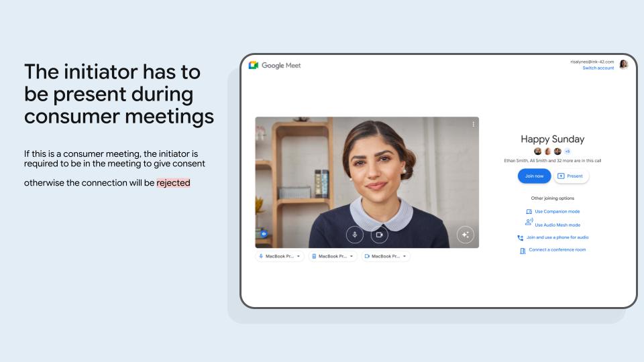Open the account profile avatar

click(623, 64)
